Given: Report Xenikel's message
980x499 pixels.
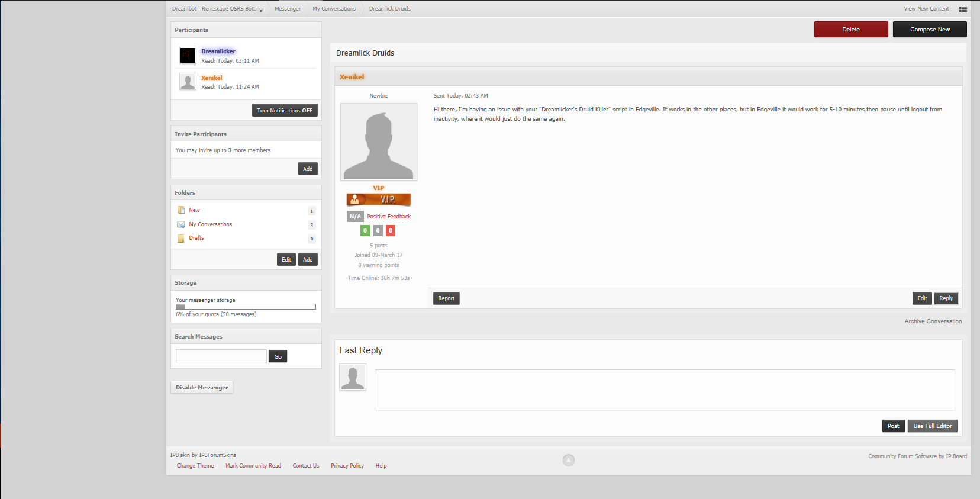Looking at the screenshot, I should tap(446, 298).
